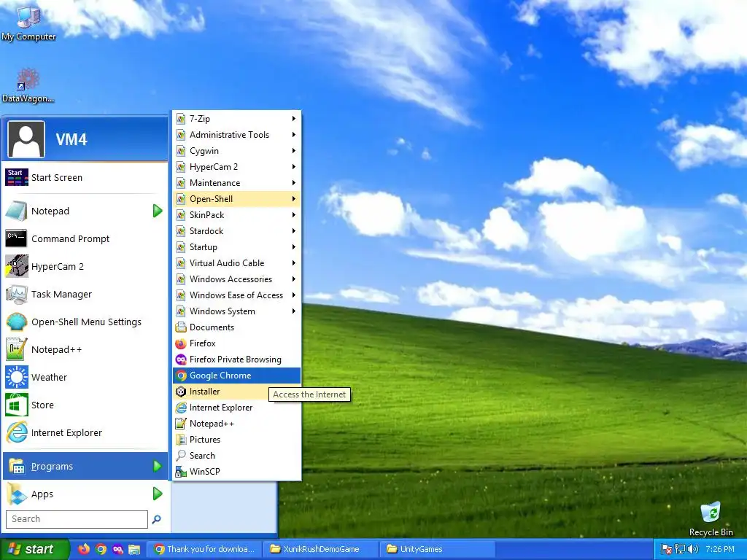
Task: Expand the 7-Zip folder
Action: 237,119
